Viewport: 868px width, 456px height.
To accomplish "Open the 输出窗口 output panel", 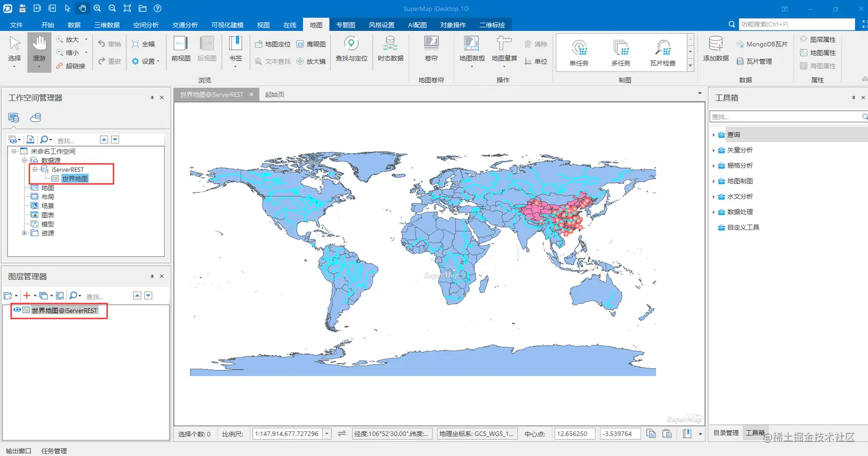I will pos(19,451).
